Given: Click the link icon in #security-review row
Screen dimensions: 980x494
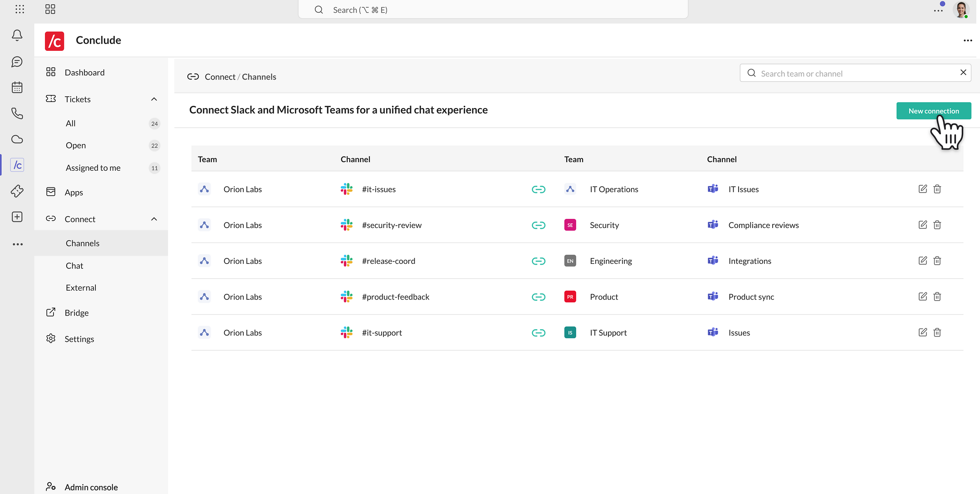Looking at the screenshot, I should tap(539, 225).
